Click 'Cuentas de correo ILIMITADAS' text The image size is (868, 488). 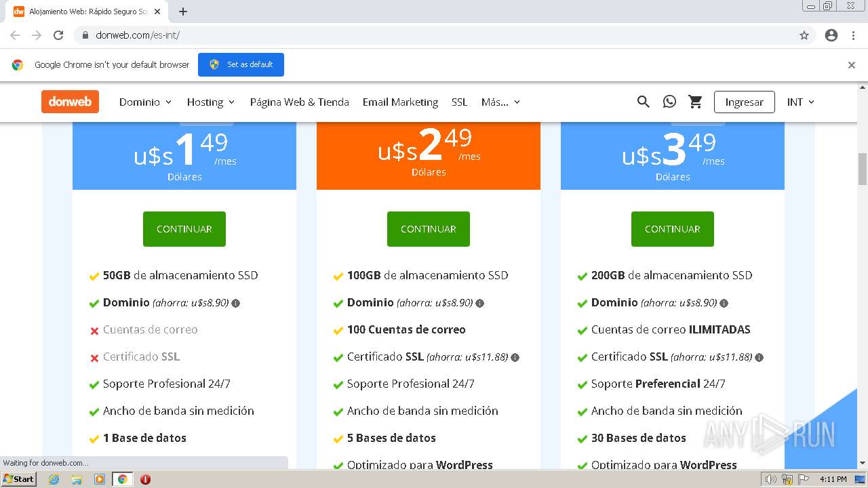671,329
